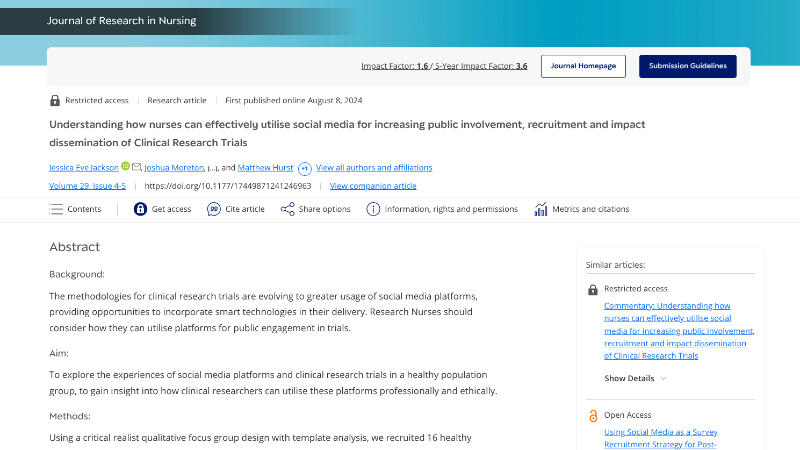
Task: Open Share options icon
Action: coord(287,209)
